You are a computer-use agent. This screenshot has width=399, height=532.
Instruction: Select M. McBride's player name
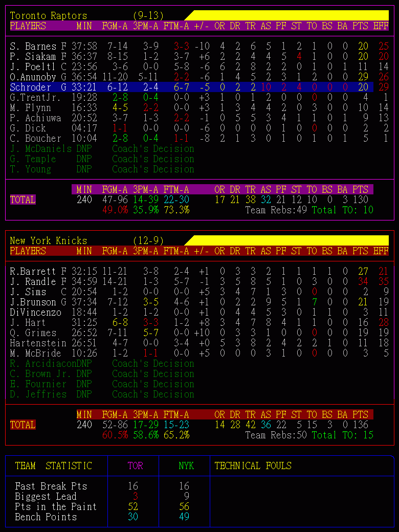click(36, 353)
